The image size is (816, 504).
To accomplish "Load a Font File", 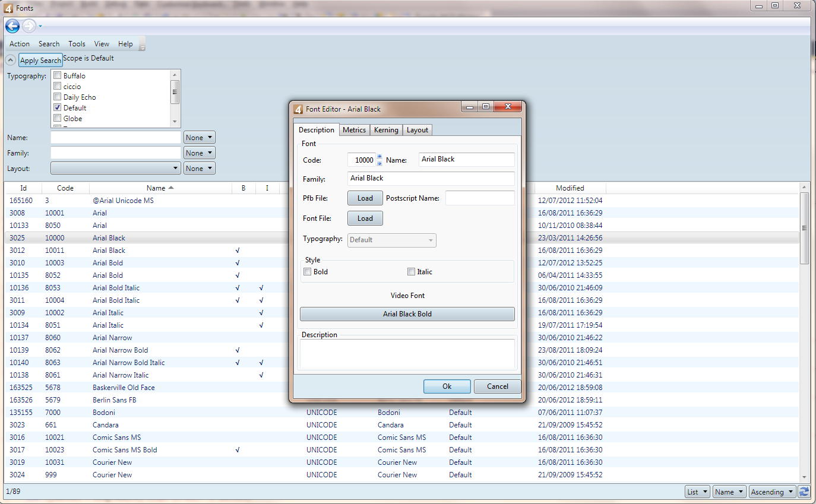I will pos(365,218).
